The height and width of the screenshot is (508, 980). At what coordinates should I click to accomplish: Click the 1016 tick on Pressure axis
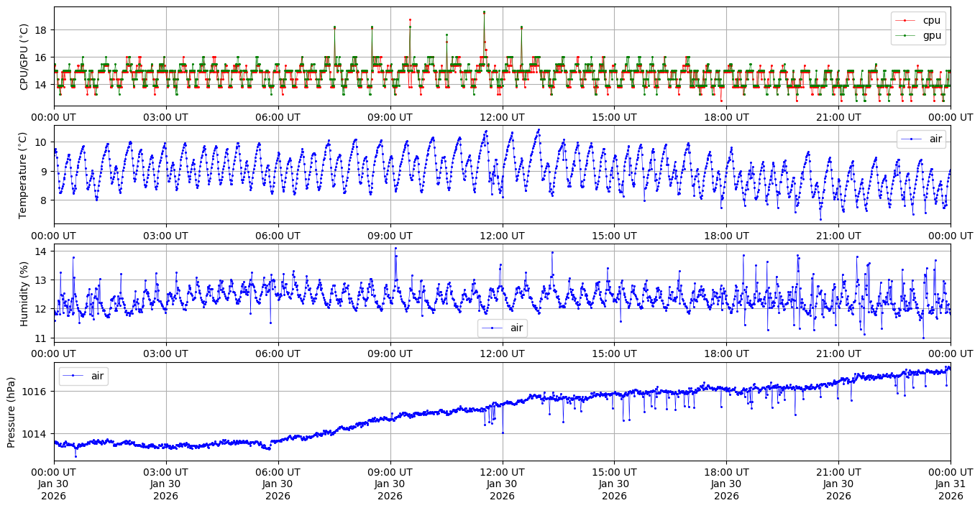click(x=37, y=392)
